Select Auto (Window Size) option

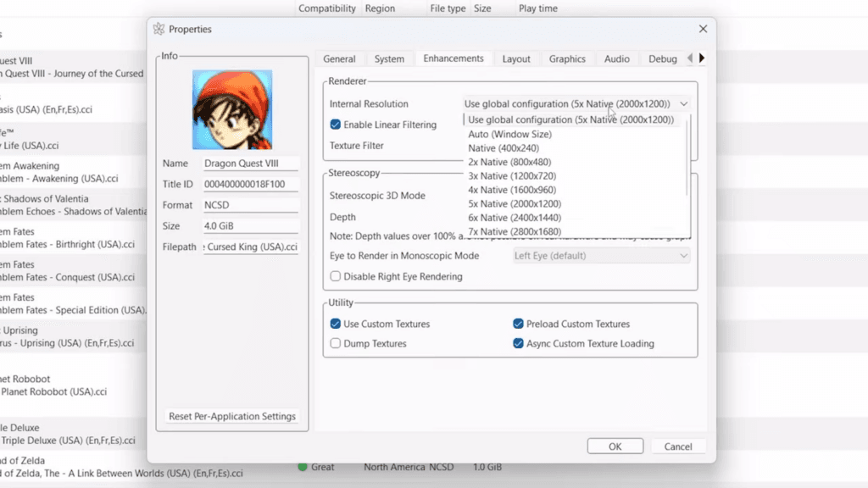point(509,134)
